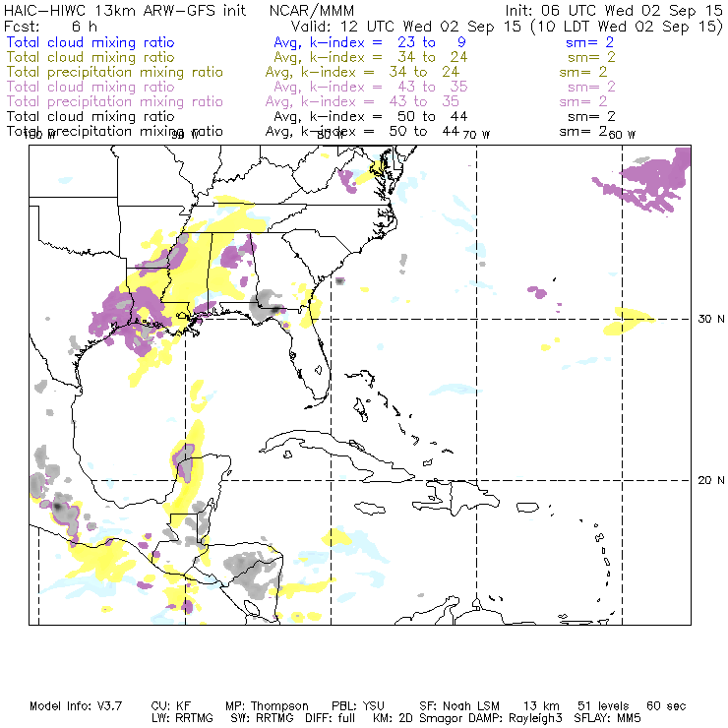Click the "SF: Noah LSM" label
Image resolution: width=728 pixels, height=728 pixels.
click(x=459, y=706)
